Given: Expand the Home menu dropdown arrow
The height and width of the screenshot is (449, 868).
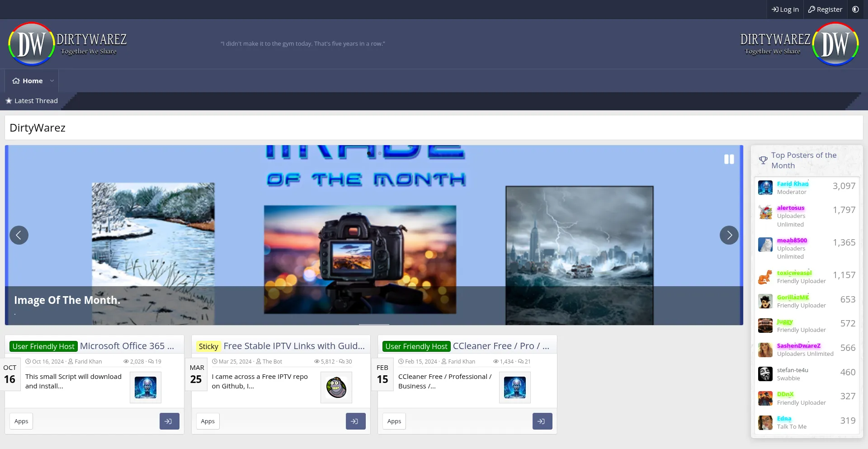Looking at the screenshot, I should pyautogui.click(x=52, y=81).
